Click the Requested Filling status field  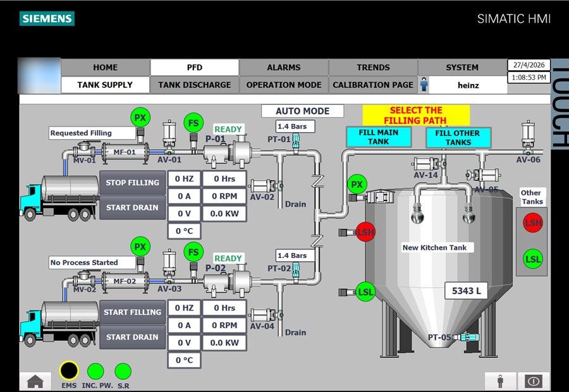pyautogui.click(x=92, y=133)
